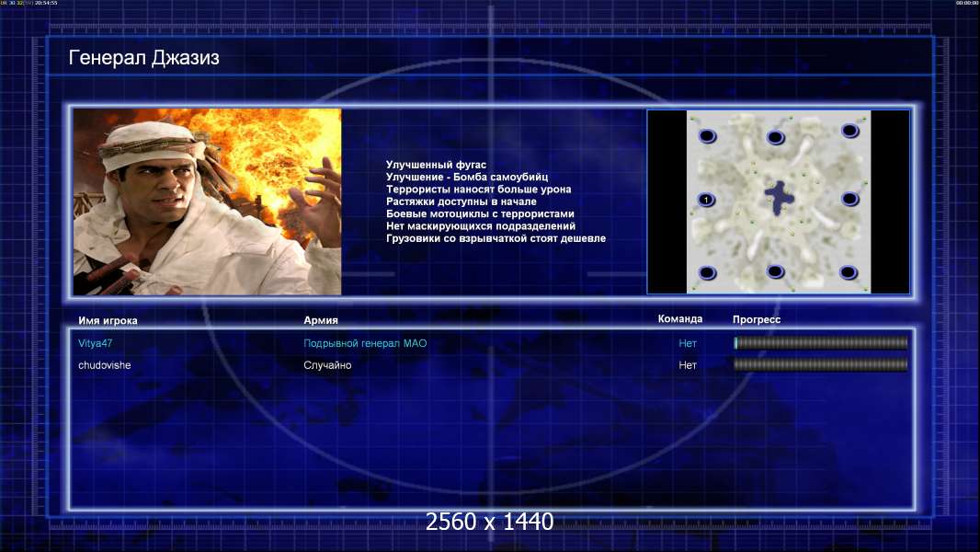Select player name Vitya47

tap(95, 343)
